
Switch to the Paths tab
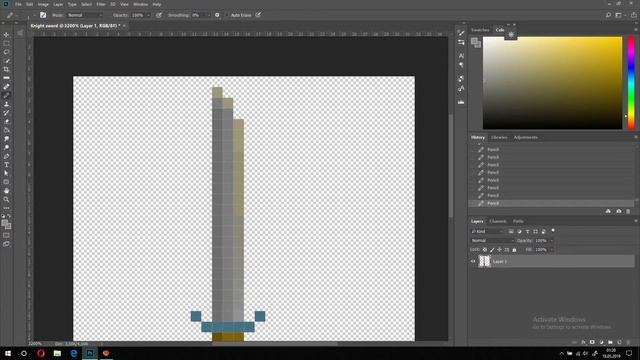[x=518, y=221]
